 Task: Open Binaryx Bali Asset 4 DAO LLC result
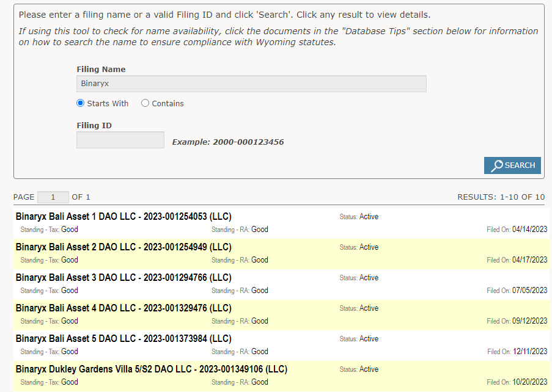[x=123, y=308]
